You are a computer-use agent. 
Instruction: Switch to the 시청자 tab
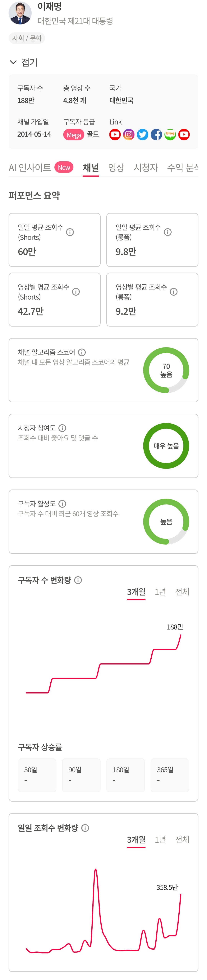tap(146, 167)
